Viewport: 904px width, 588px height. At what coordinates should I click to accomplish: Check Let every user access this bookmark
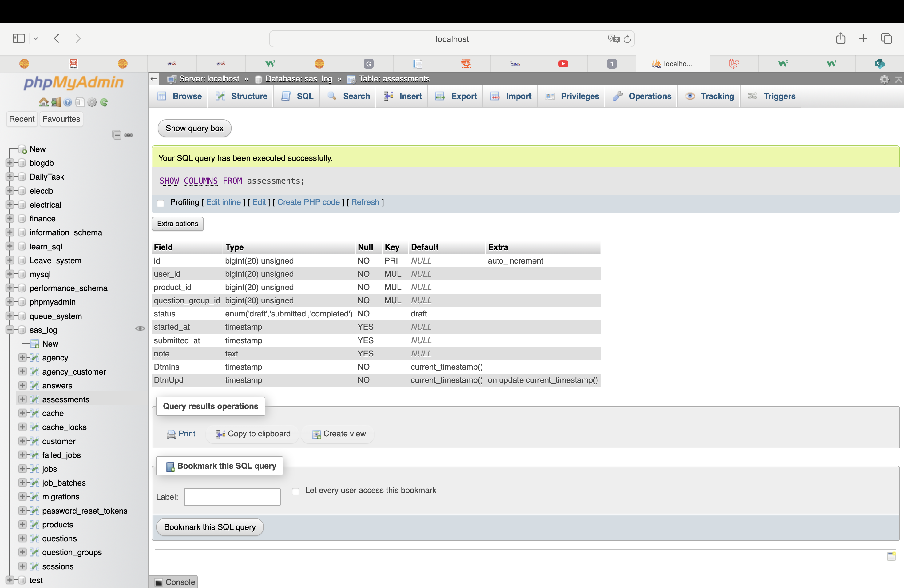[x=296, y=491]
